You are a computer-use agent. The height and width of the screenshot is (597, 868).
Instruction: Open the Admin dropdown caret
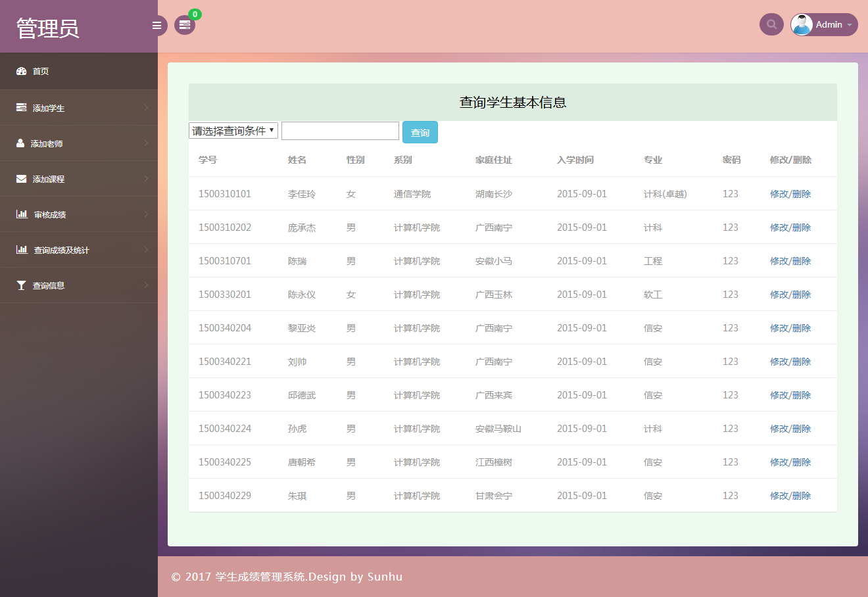click(x=850, y=25)
